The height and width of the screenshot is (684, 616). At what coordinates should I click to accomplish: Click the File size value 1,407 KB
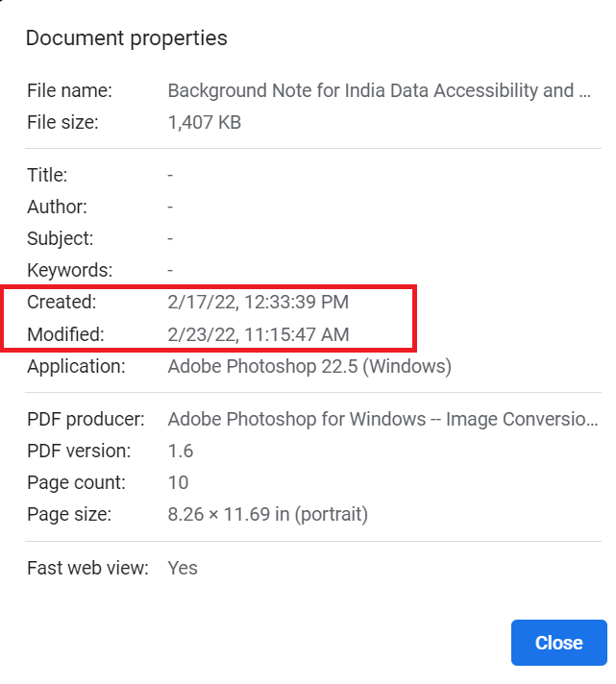[204, 122]
